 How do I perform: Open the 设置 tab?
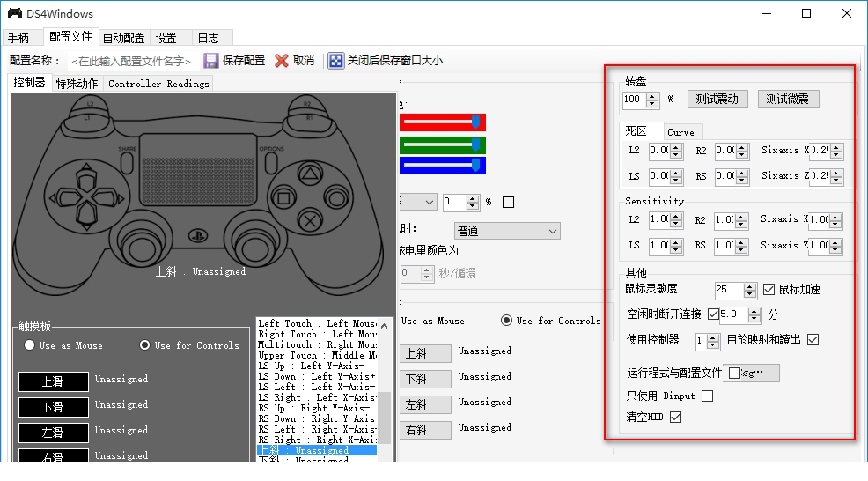click(x=166, y=38)
